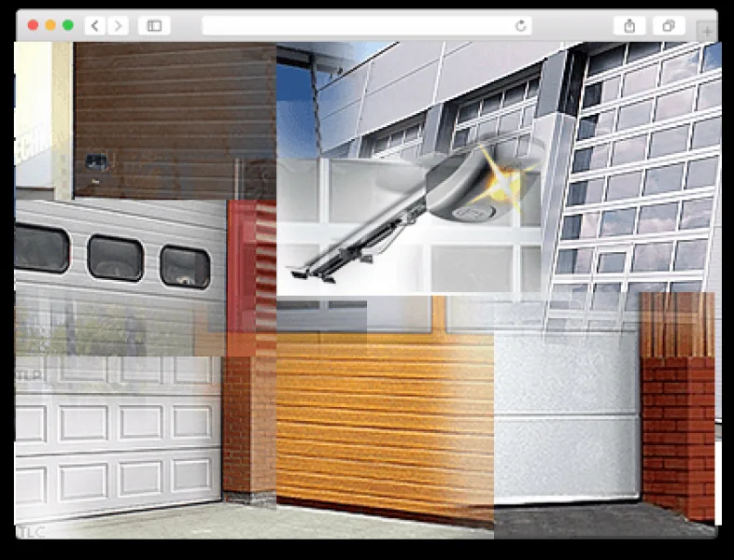Click the red brick pillar image
Image resolution: width=734 pixels, height=560 pixels.
[x=678, y=406]
